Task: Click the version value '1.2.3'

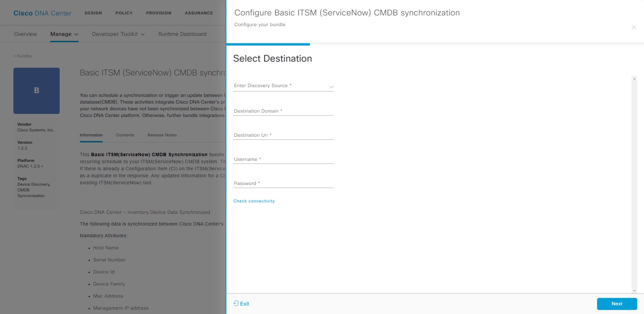Action: (22, 148)
